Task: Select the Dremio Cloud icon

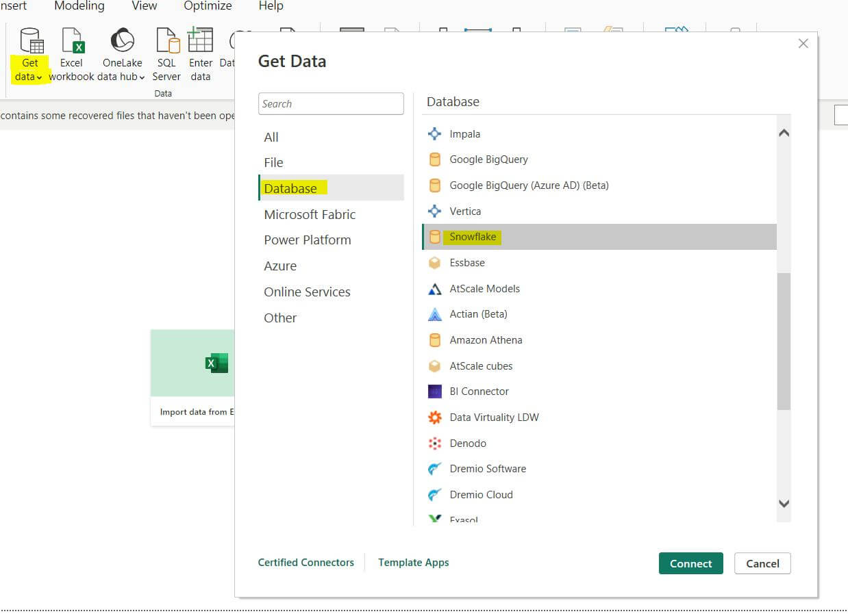Action: tap(434, 495)
